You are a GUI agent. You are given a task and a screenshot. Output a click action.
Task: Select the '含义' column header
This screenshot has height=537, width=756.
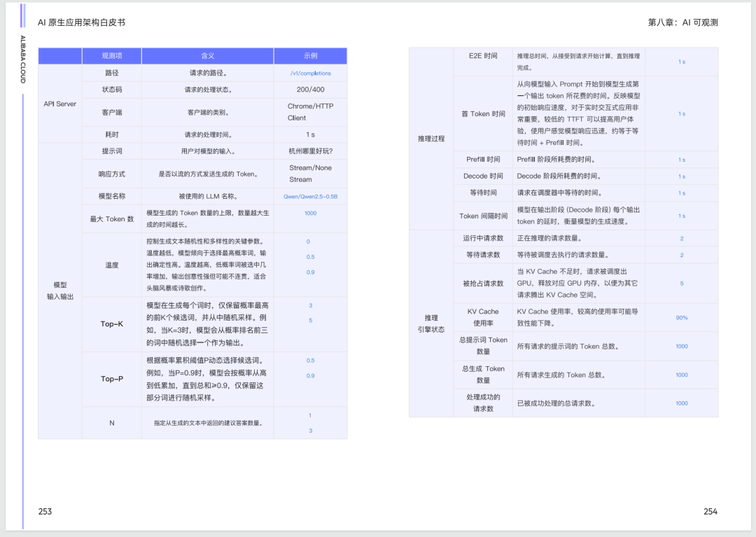click(x=208, y=56)
